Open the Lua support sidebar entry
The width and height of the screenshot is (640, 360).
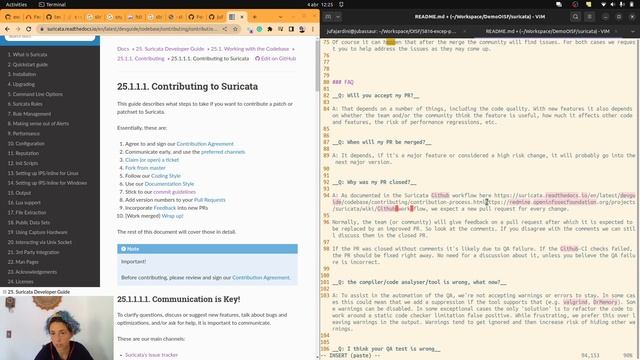coord(24,202)
